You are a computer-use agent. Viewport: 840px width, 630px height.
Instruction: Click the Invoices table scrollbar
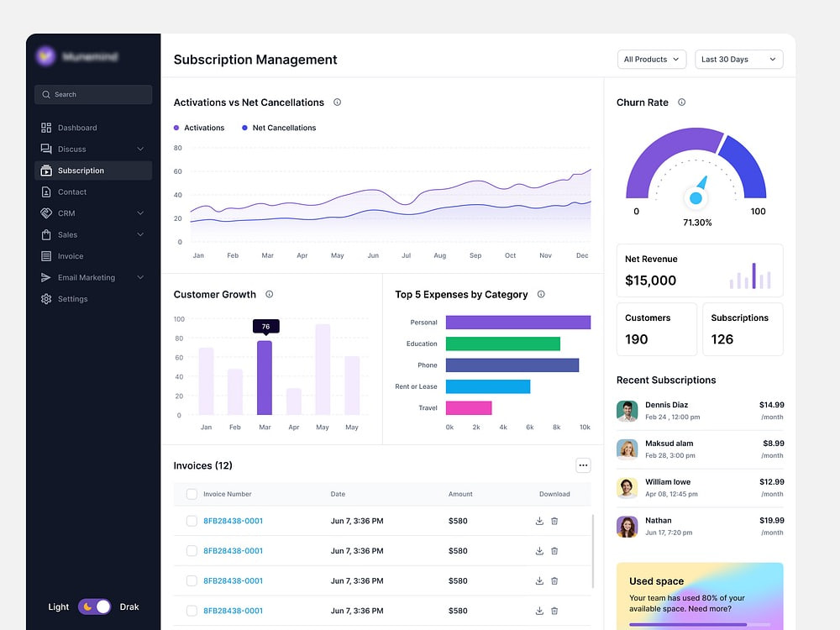(592, 552)
